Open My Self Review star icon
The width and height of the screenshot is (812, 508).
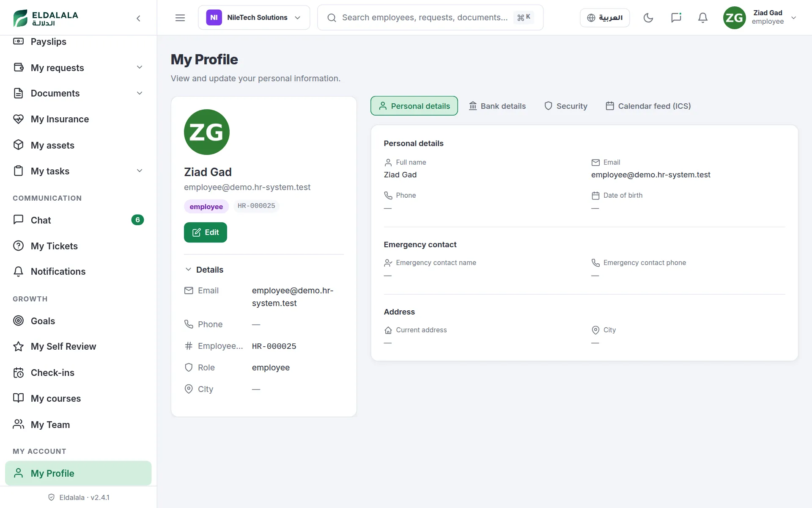(18, 346)
